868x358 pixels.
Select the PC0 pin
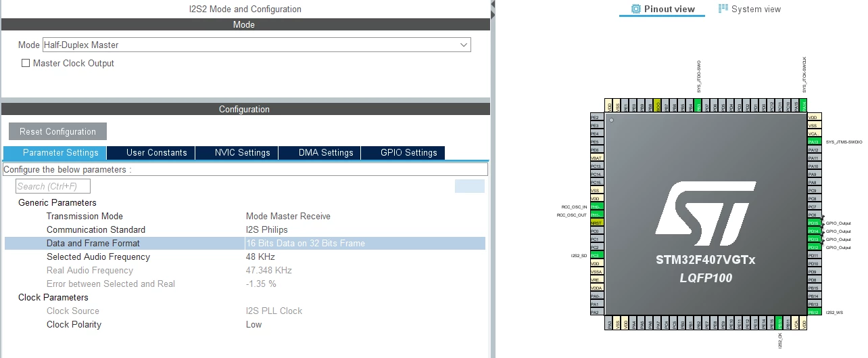pos(597,231)
